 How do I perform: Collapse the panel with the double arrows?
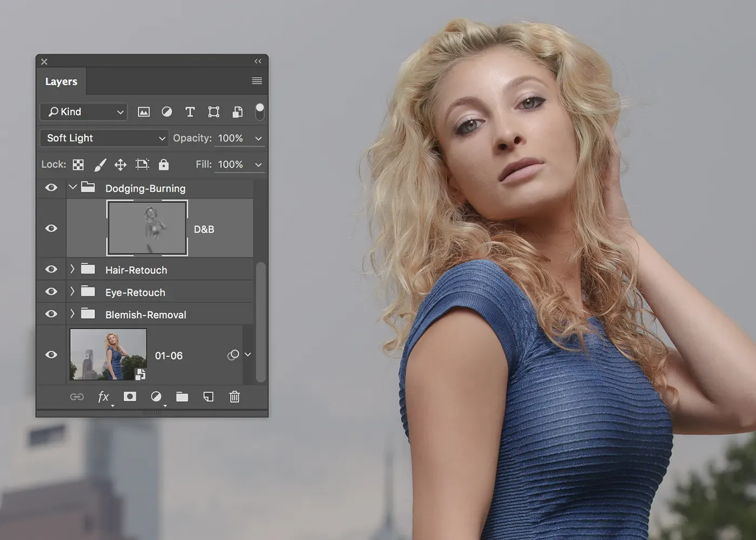click(258, 62)
